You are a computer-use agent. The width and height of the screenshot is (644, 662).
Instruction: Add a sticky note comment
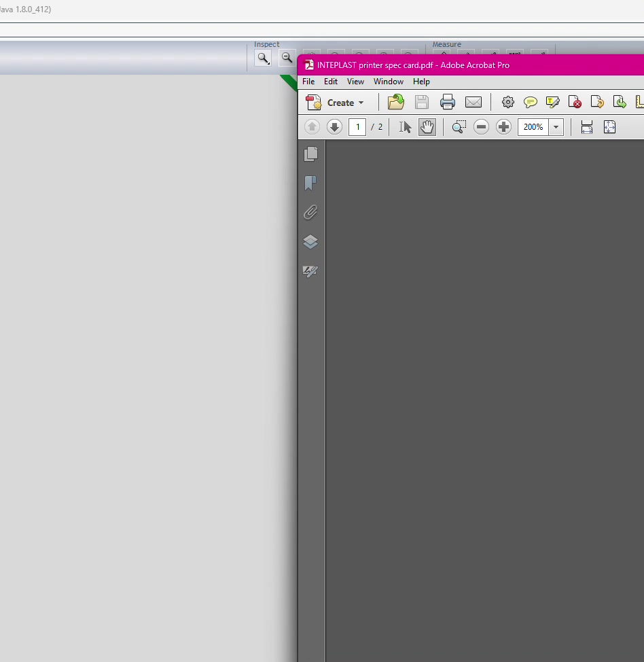click(x=530, y=103)
